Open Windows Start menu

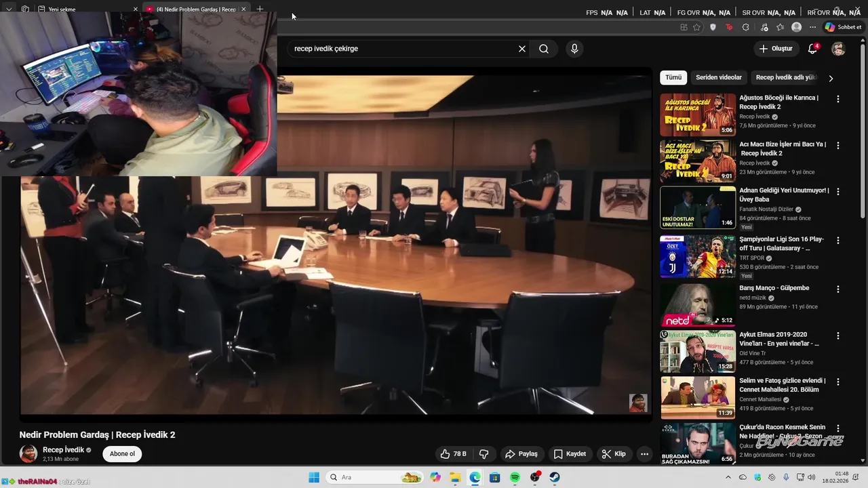click(314, 477)
